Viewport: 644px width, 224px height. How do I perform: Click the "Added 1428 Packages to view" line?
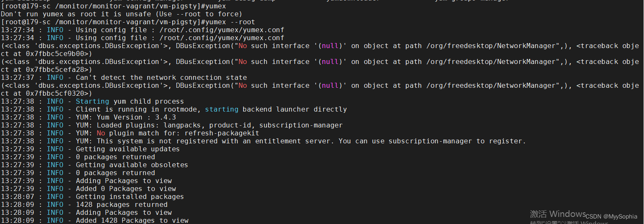tap(132, 220)
